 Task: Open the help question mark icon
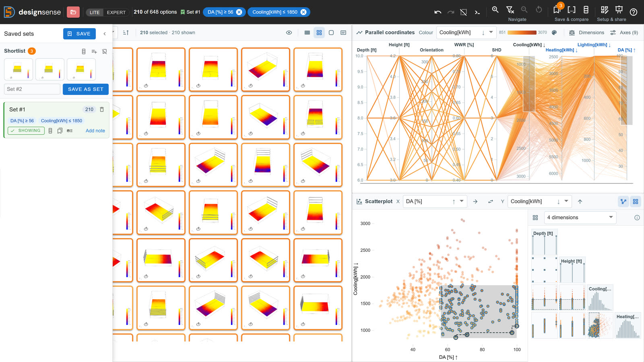pyautogui.click(x=634, y=12)
